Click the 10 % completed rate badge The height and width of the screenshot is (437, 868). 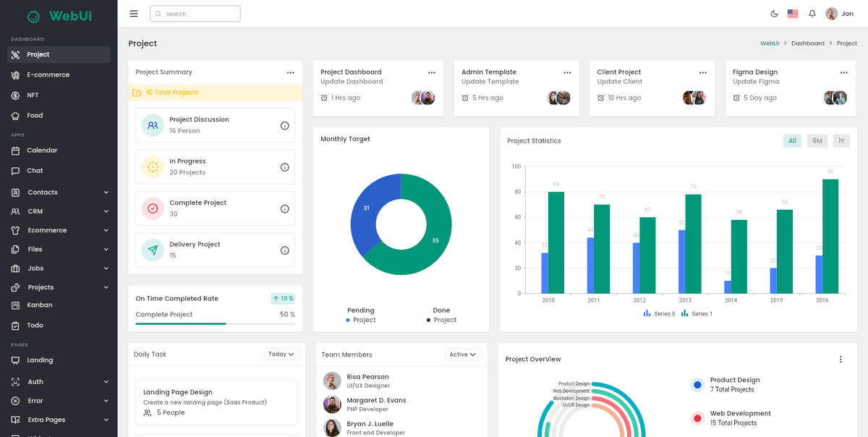click(283, 299)
